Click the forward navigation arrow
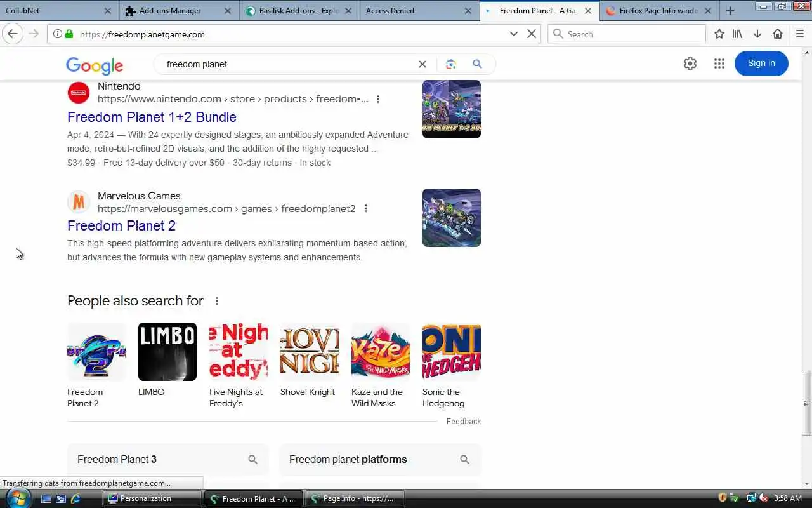 34,34
